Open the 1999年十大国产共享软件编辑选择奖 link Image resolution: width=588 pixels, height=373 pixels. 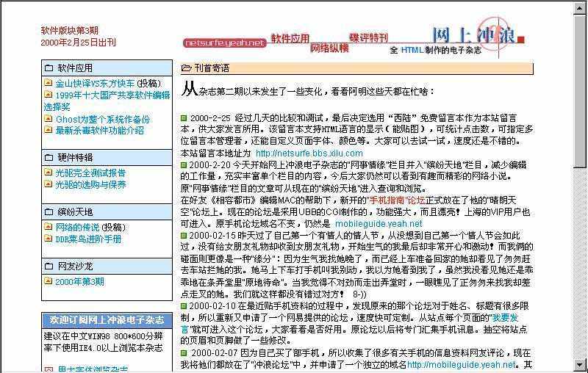[107, 101]
